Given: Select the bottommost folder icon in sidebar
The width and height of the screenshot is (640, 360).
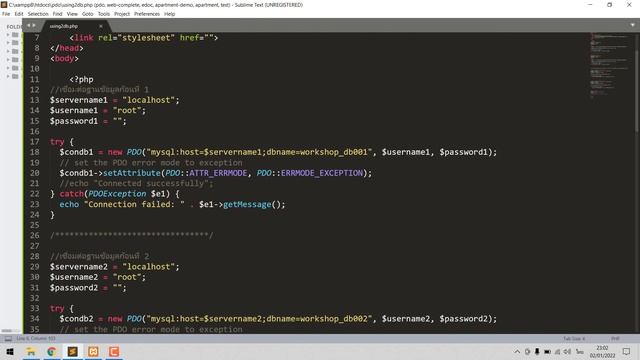Looking at the screenshot, I should coord(15,76).
